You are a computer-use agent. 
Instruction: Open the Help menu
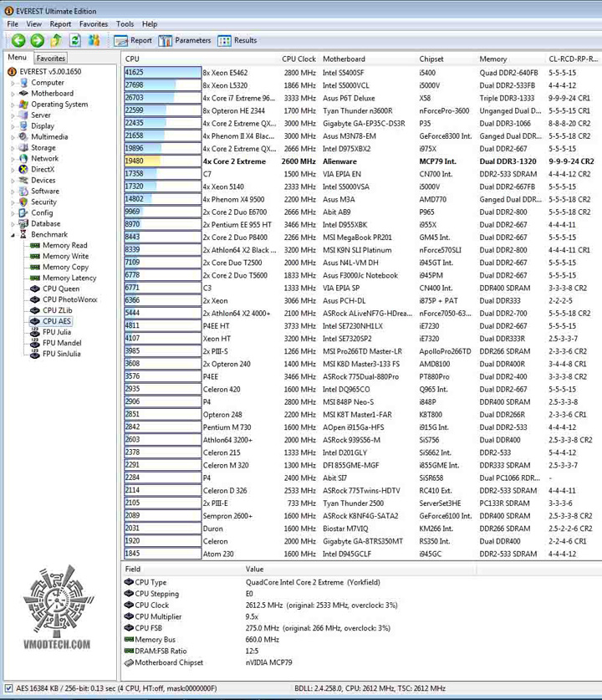tap(150, 24)
